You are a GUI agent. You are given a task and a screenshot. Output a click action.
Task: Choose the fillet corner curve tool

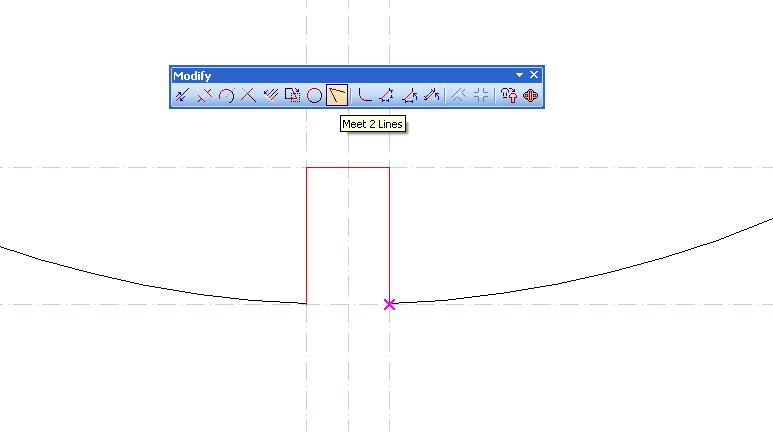point(365,96)
